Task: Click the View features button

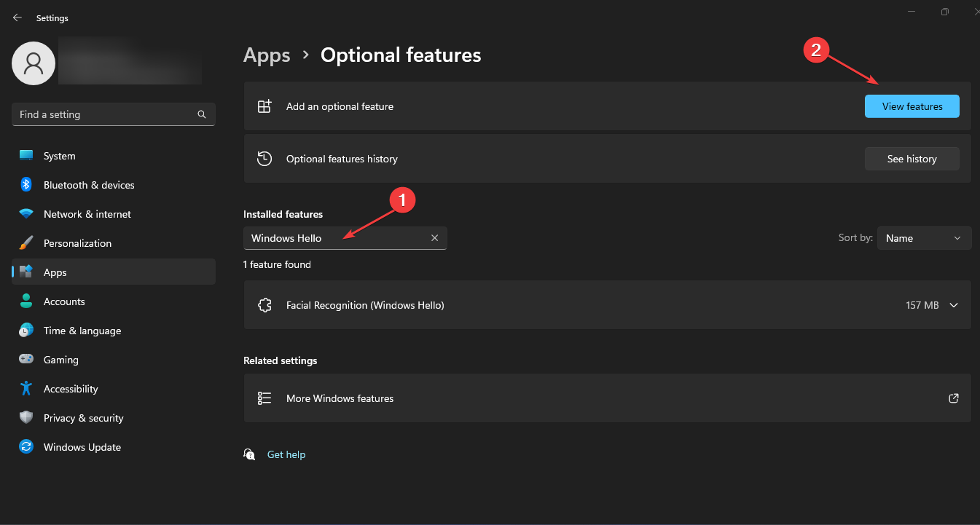Action: pos(912,106)
